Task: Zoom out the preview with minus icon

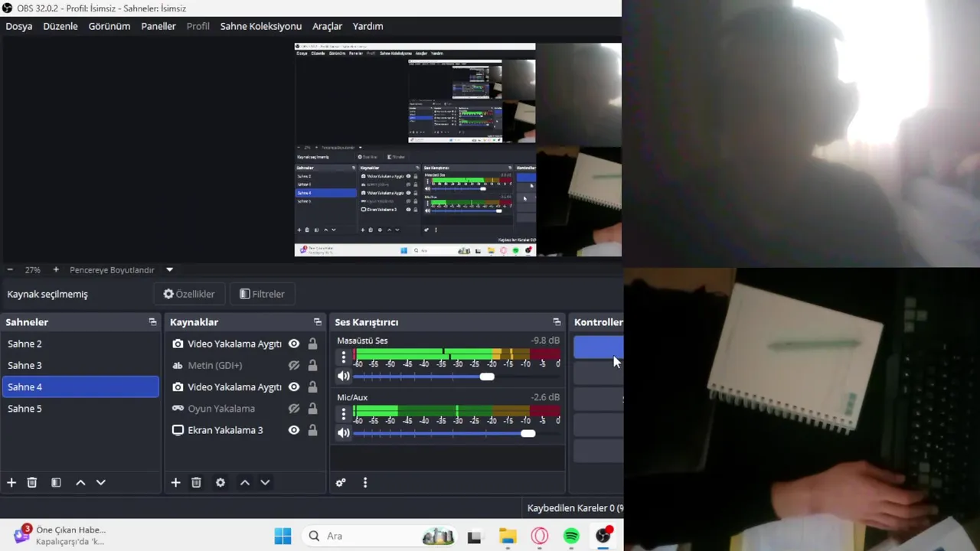Action: point(10,270)
